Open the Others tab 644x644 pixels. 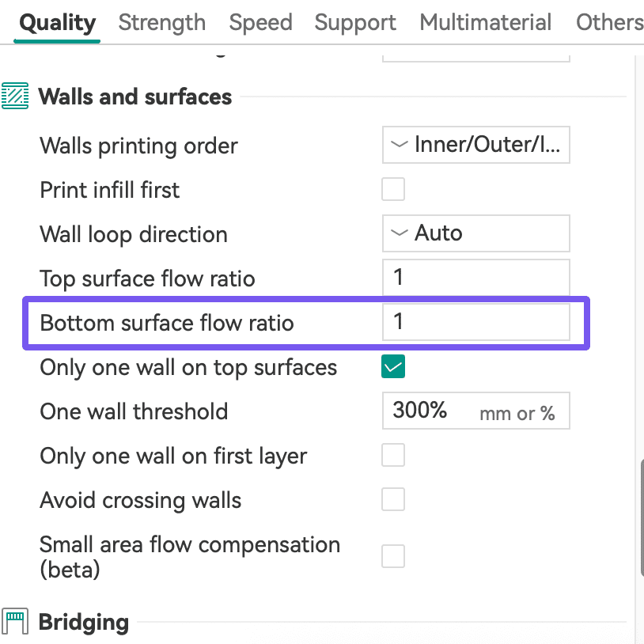[x=609, y=23]
